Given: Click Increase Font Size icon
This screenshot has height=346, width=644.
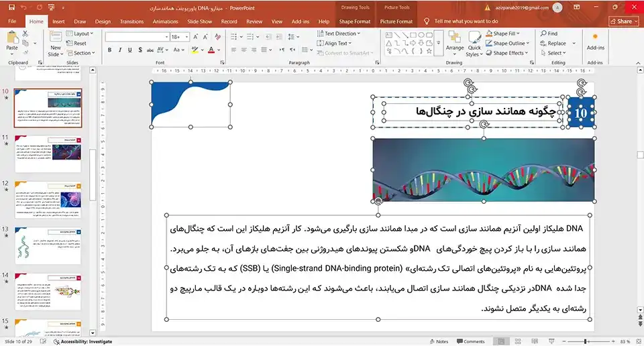Looking at the screenshot, I should coord(196,37).
